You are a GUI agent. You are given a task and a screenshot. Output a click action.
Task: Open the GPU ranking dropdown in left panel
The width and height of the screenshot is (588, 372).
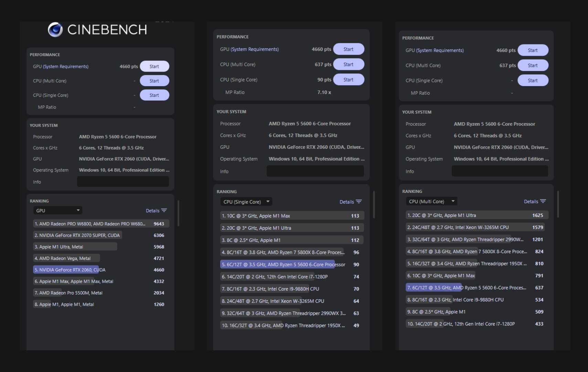[58, 210]
